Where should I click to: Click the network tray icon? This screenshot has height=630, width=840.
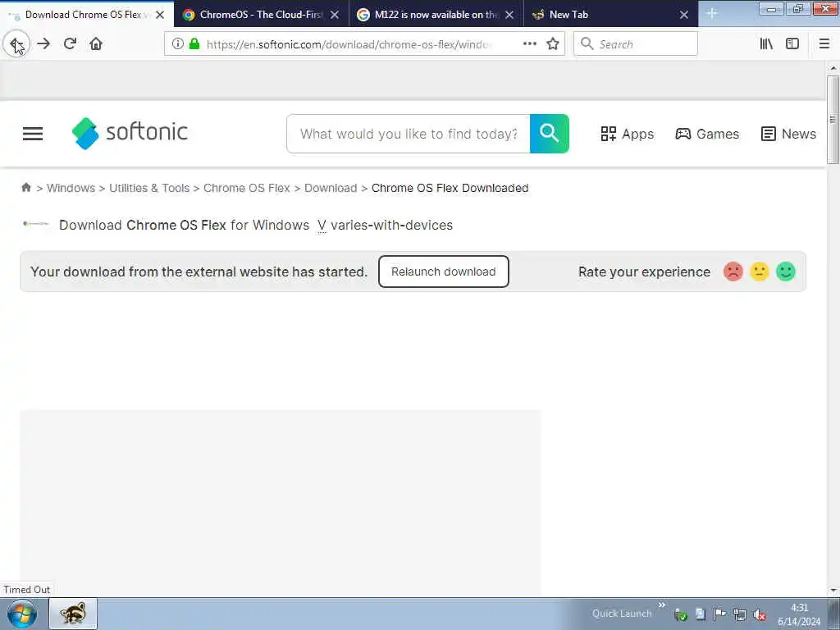(739, 614)
